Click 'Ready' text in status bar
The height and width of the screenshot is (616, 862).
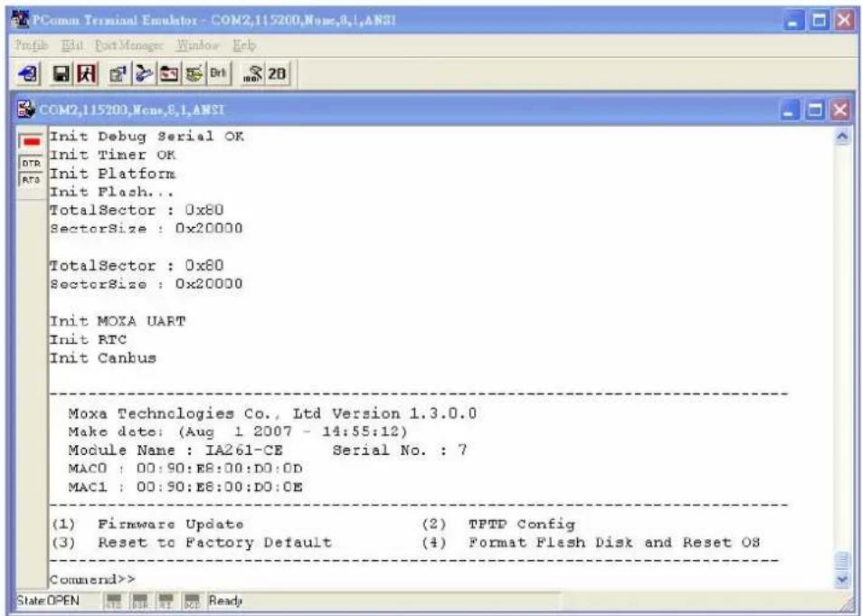click(226, 601)
